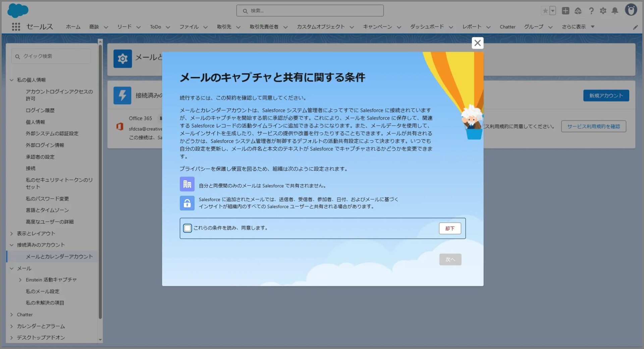Click the global search field
Screen dimensions: 644x349
310,11
